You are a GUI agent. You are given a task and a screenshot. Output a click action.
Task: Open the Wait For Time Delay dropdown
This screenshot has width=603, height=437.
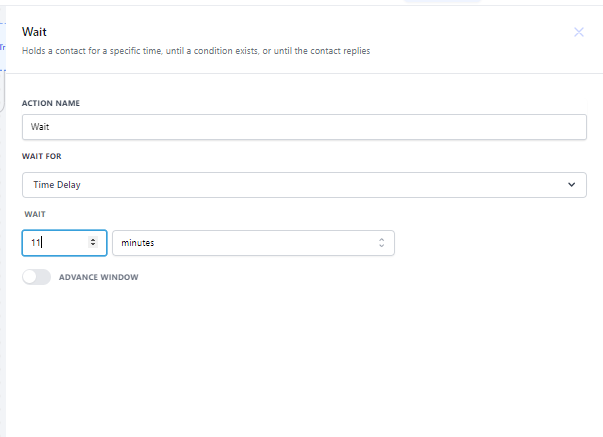point(304,185)
